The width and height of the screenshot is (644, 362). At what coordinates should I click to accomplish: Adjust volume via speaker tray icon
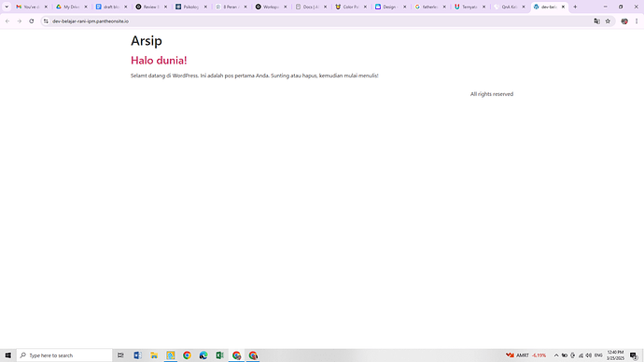coord(589,355)
